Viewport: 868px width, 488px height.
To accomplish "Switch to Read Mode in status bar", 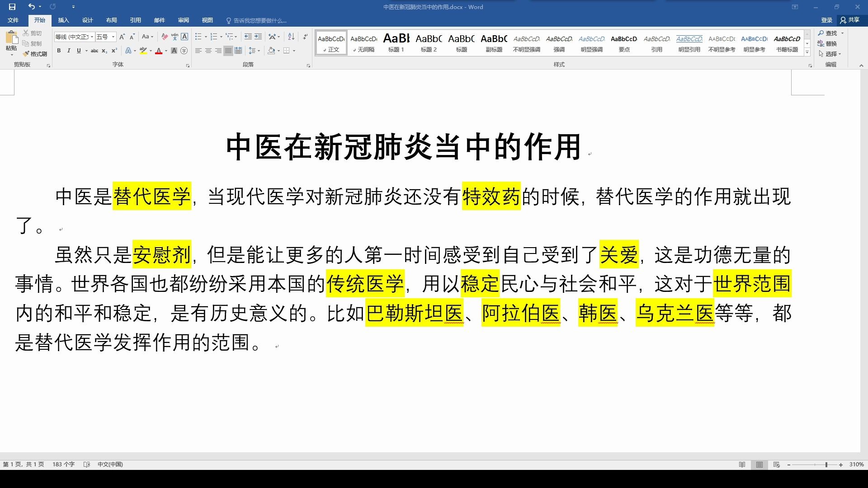I will [x=743, y=464].
